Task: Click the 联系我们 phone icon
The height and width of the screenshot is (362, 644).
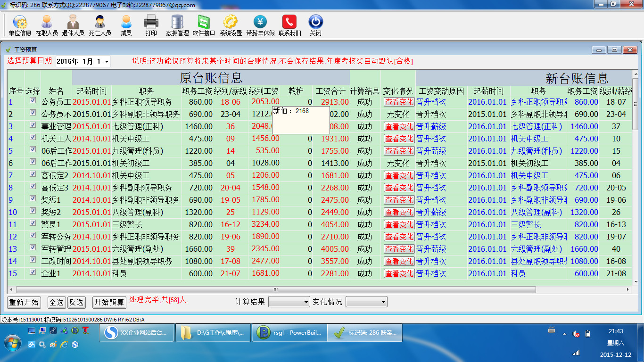Action: click(289, 25)
